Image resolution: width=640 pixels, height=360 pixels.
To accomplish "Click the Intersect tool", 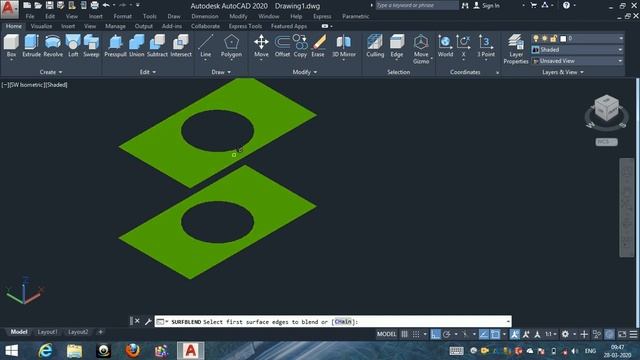I will 181,45.
